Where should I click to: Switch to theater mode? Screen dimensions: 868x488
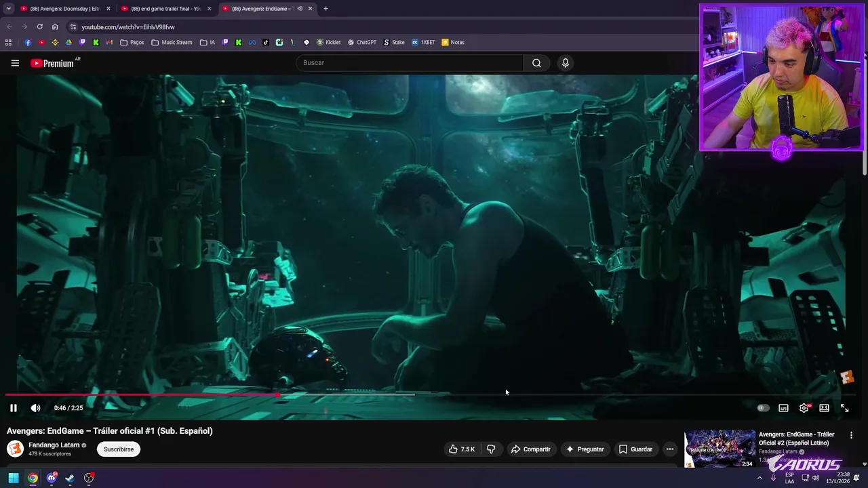(x=824, y=408)
